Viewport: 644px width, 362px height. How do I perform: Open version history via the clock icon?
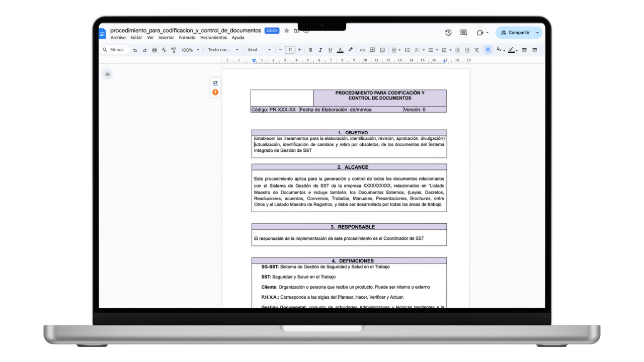tap(448, 32)
